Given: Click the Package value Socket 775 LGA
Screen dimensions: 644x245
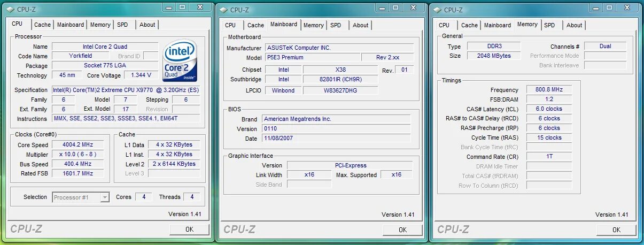Looking at the screenshot, I should click(x=105, y=66).
